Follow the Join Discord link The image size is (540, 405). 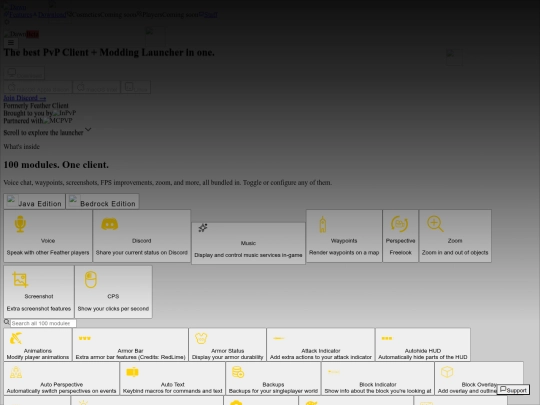click(x=25, y=98)
